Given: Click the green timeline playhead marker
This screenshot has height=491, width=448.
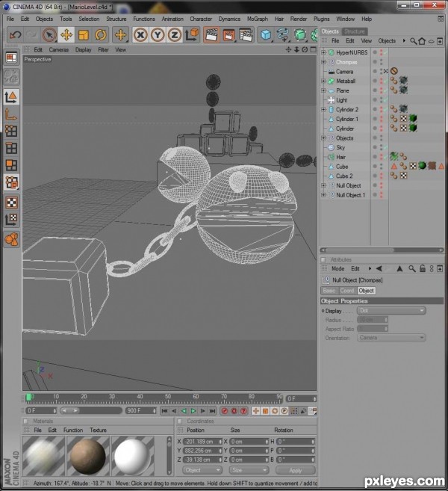Looking at the screenshot, I should (28, 398).
